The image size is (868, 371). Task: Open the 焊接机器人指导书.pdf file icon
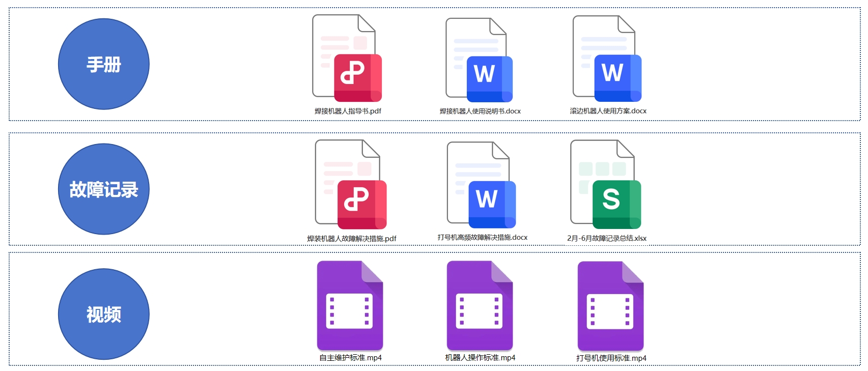tap(347, 59)
